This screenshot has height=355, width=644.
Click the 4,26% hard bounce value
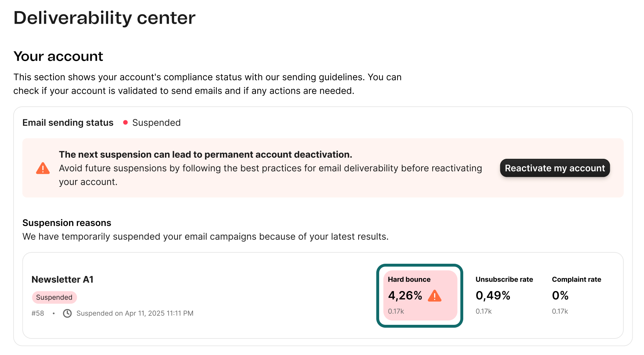pos(405,296)
